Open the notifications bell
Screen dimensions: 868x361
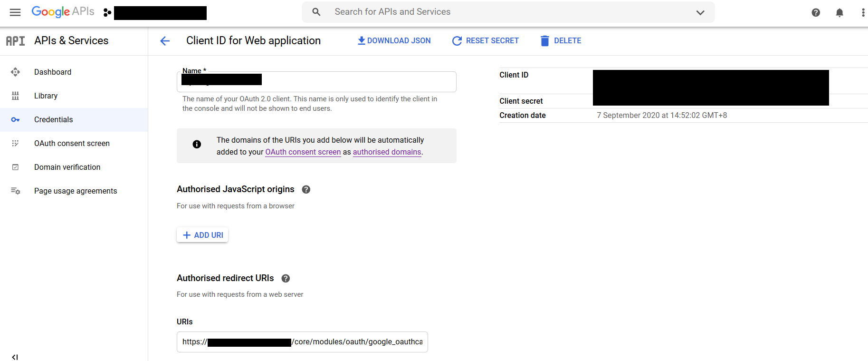click(839, 13)
